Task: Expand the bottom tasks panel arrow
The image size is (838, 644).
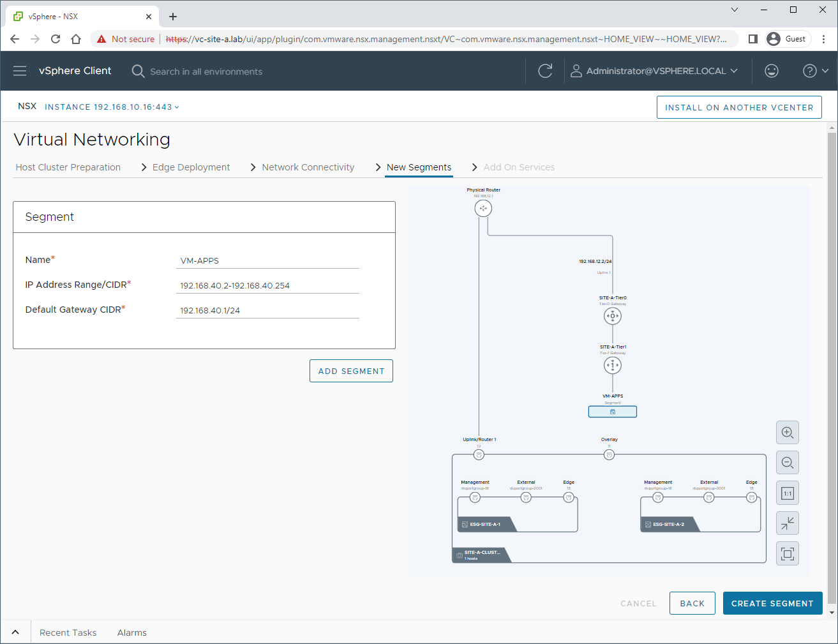Action: tap(15, 633)
